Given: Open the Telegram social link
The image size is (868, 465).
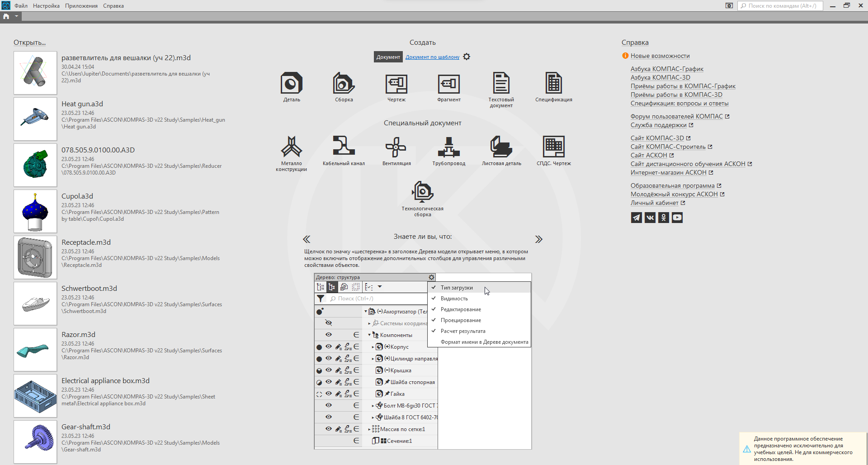Looking at the screenshot, I should click(x=637, y=218).
